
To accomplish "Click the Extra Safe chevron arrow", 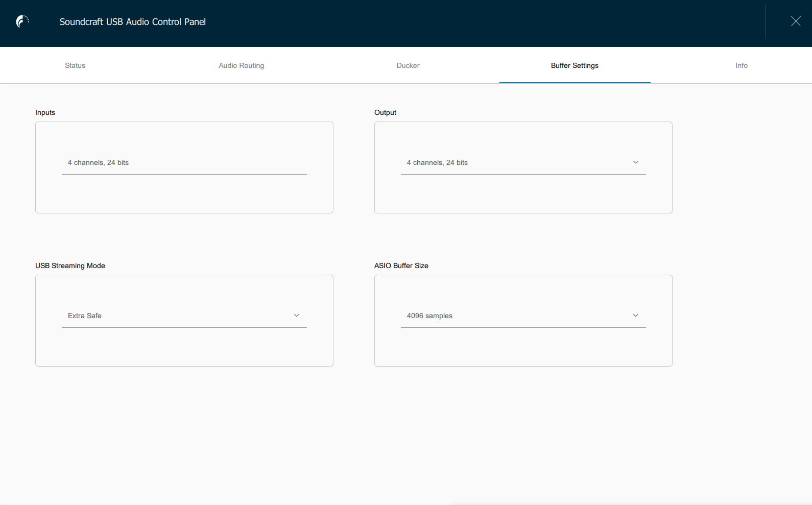I will 297,316.
